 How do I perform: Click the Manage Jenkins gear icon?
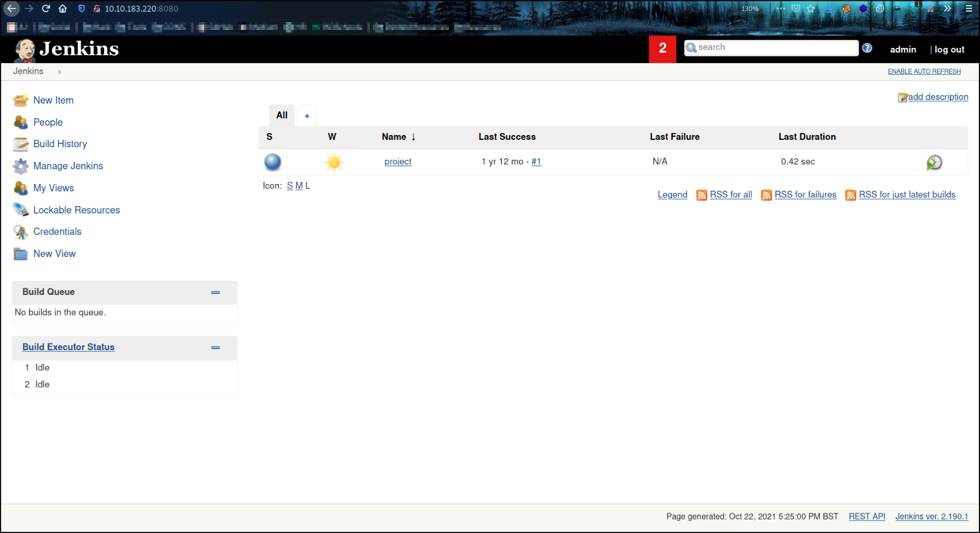(x=21, y=166)
